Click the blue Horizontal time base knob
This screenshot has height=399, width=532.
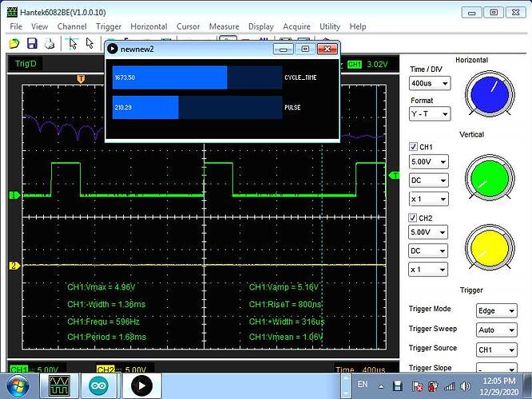pos(490,94)
